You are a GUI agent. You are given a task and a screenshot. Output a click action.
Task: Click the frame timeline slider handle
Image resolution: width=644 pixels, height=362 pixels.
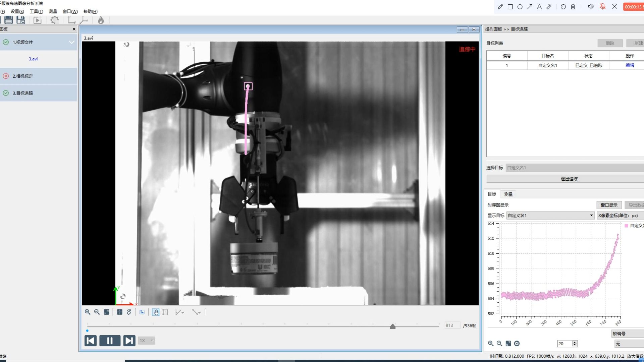click(392, 326)
